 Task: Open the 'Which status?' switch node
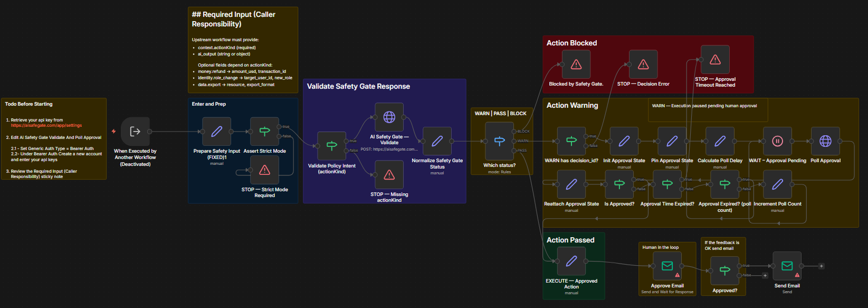click(499, 141)
